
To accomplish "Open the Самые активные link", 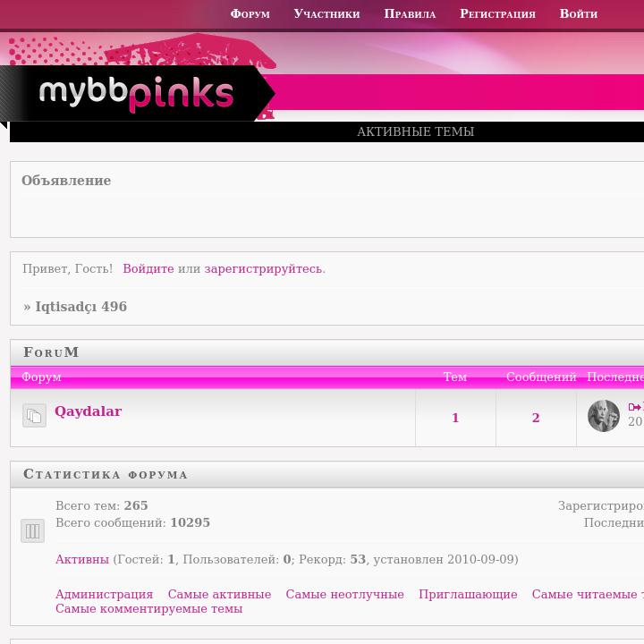I will point(219,594).
